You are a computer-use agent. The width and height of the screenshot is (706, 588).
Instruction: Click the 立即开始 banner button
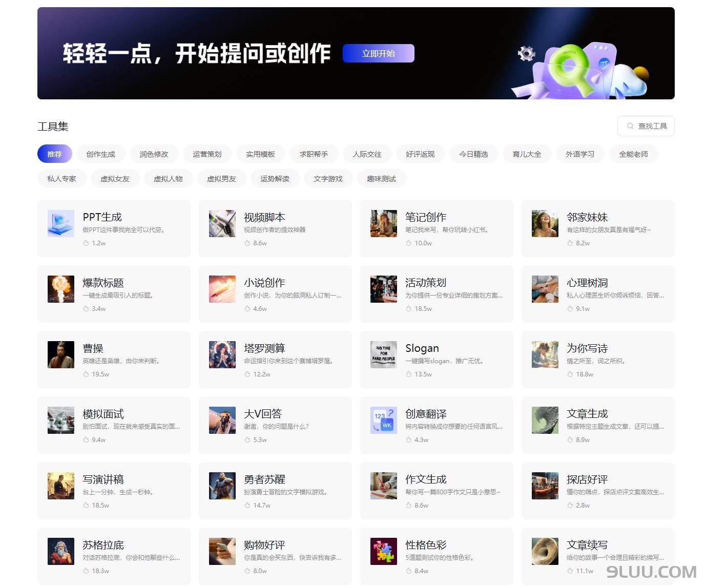click(379, 53)
